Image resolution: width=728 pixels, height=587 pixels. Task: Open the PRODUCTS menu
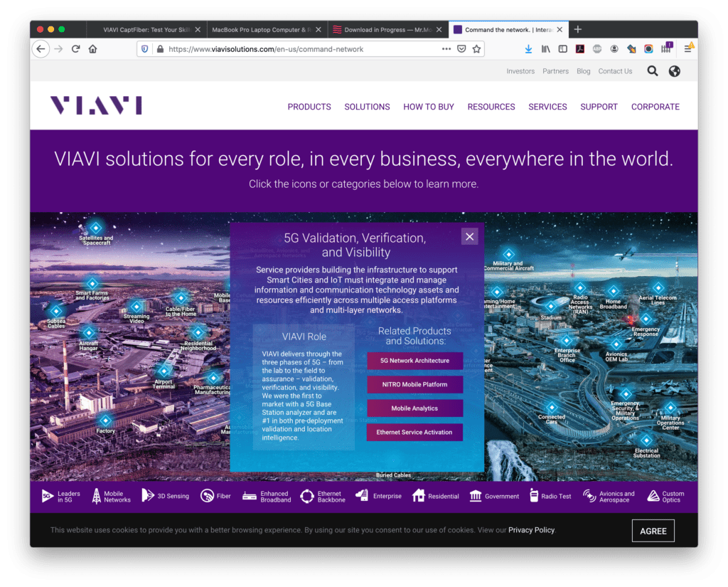pos(309,107)
